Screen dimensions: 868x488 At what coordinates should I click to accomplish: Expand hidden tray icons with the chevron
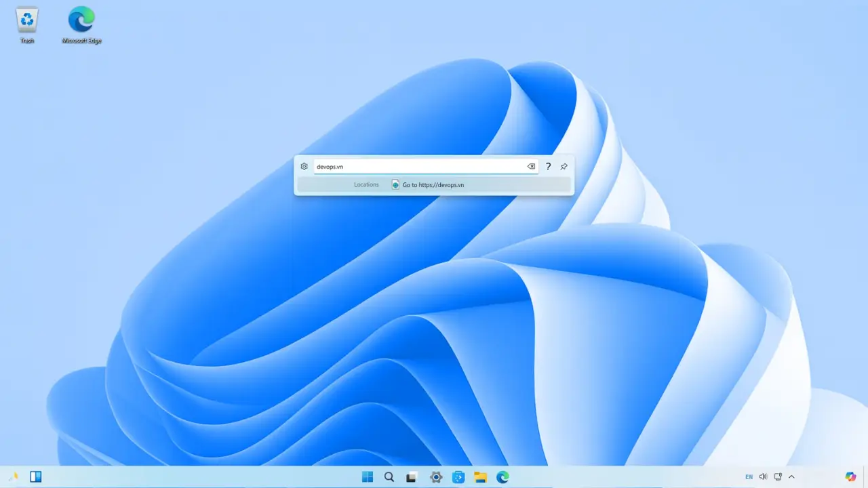[x=791, y=476]
